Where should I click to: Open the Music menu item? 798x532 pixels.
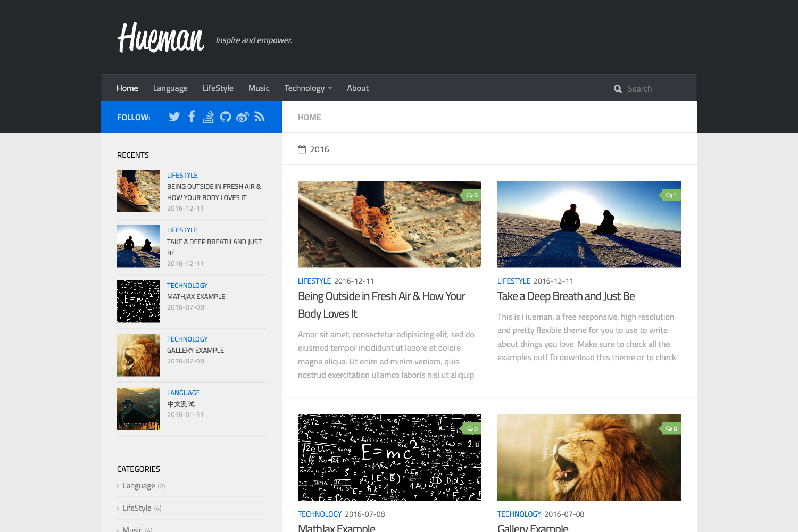(x=259, y=88)
